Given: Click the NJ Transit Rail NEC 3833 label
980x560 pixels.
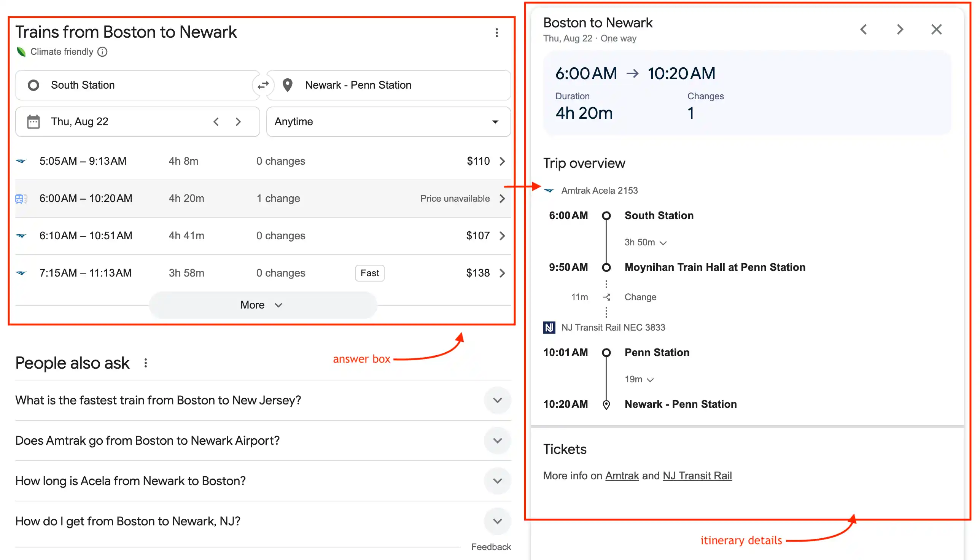Looking at the screenshot, I should click(613, 328).
